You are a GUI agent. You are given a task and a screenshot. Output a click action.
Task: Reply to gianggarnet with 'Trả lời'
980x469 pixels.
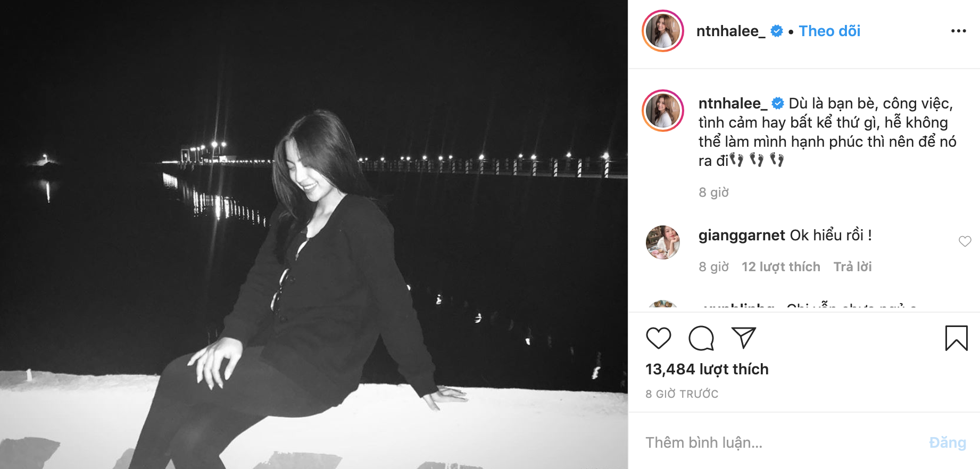[x=852, y=267]
